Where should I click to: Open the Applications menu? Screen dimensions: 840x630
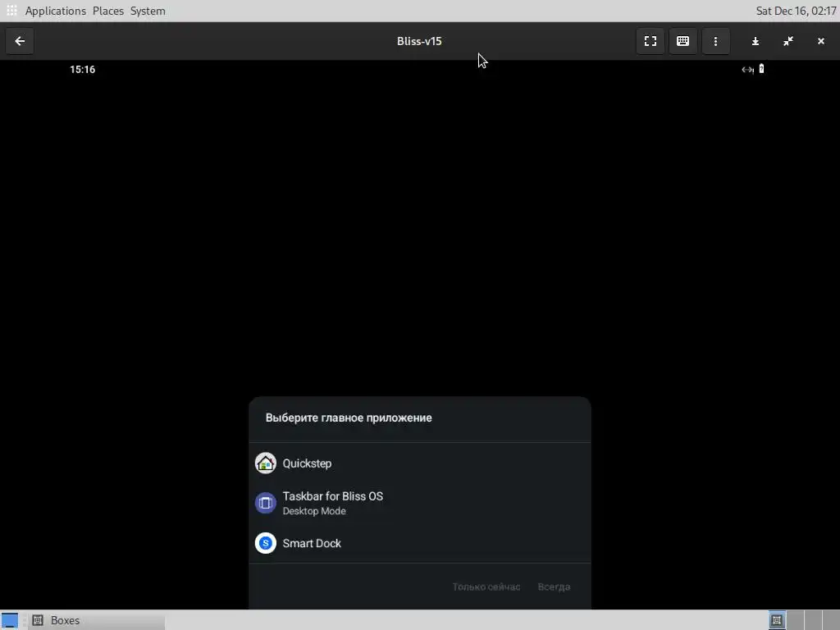point(55,11)
